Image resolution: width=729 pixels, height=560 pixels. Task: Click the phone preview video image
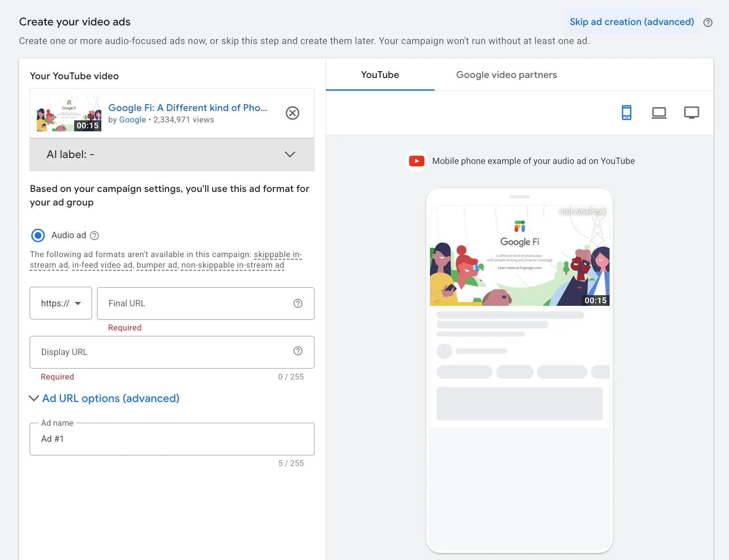[x=520, y=256]
